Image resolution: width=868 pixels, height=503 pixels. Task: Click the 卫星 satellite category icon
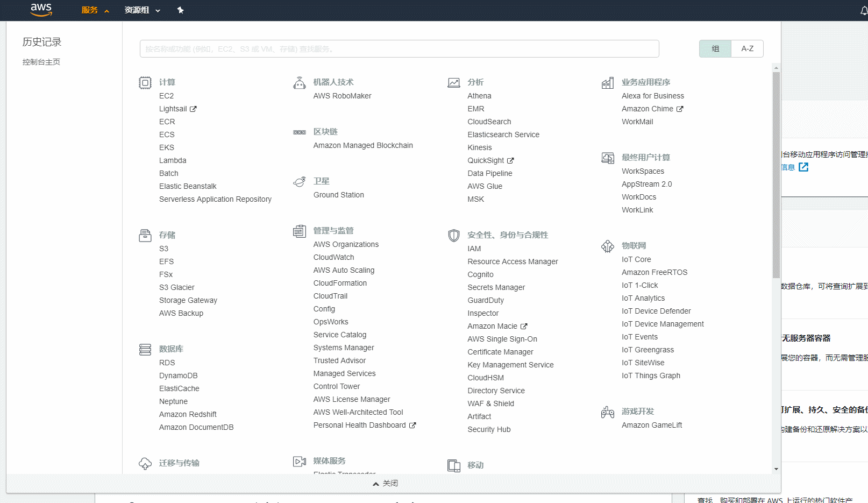pos(300,182)
